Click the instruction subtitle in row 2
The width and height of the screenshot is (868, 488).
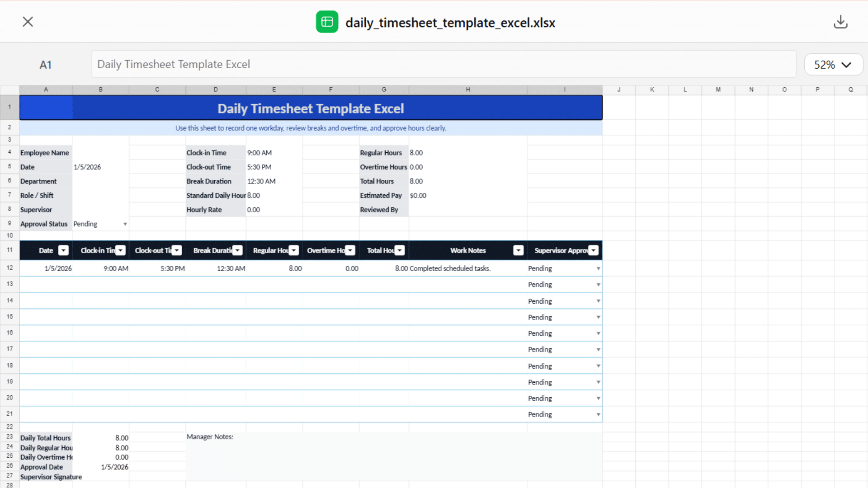(311, 128)
